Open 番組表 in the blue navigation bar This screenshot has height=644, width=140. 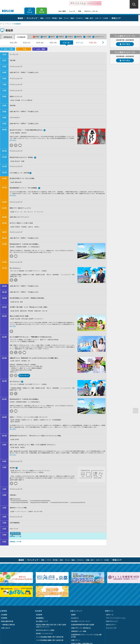20,18
